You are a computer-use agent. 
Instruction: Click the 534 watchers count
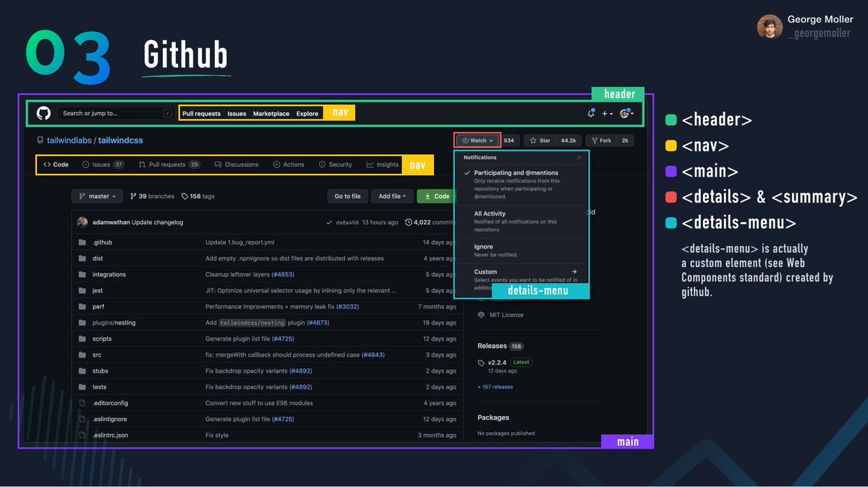click(509, 140)
